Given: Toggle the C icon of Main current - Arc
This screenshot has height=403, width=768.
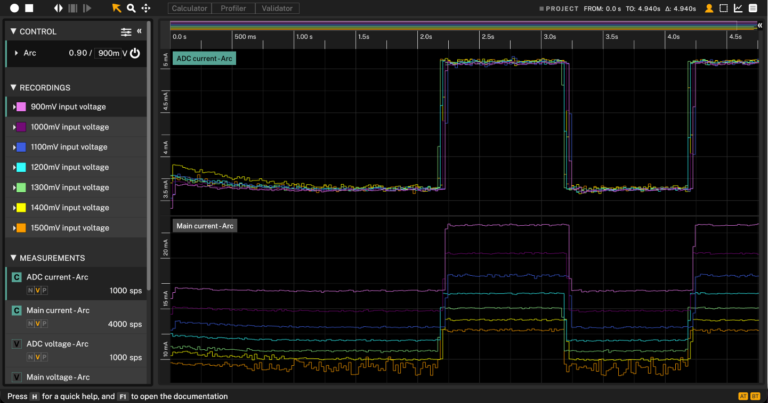Looking at the screenshot, I should [x=16, y=310].
